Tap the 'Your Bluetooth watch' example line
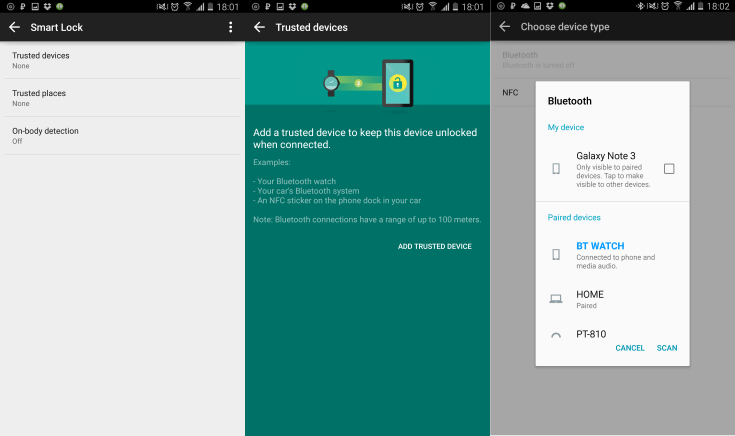The image size is (735, 436). (294, 181)
